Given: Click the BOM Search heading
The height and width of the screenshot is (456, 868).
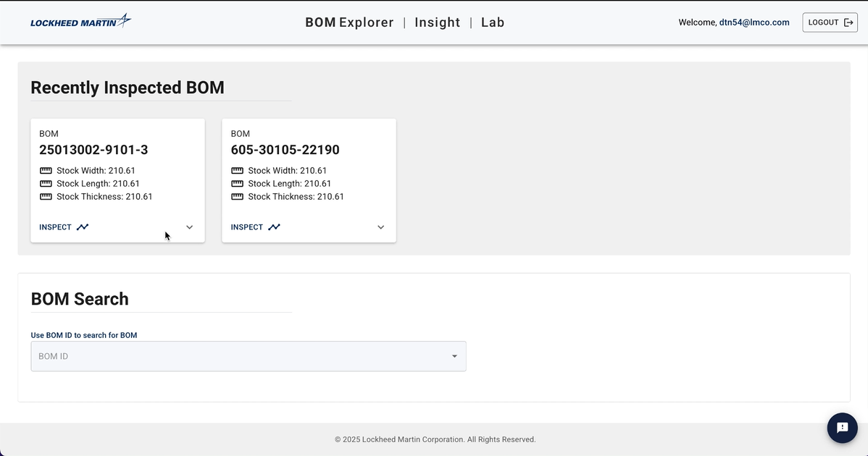Looking at the screenshot, I should point(80,299).
